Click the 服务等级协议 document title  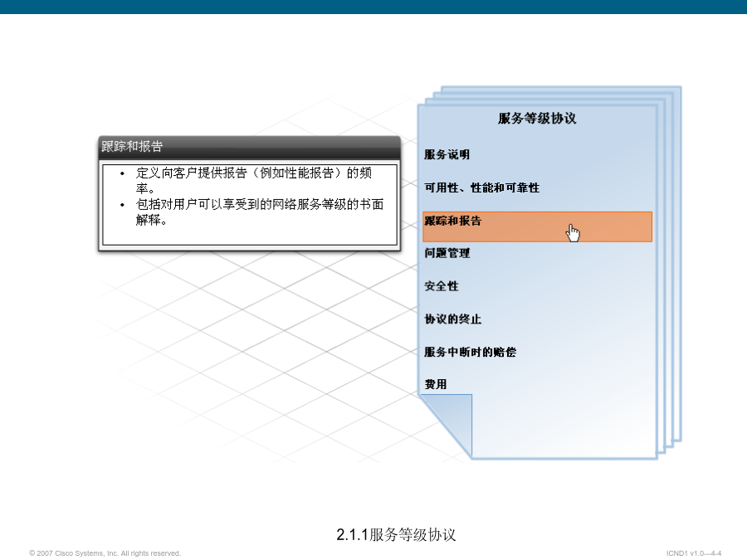click(x=537, y=118)
